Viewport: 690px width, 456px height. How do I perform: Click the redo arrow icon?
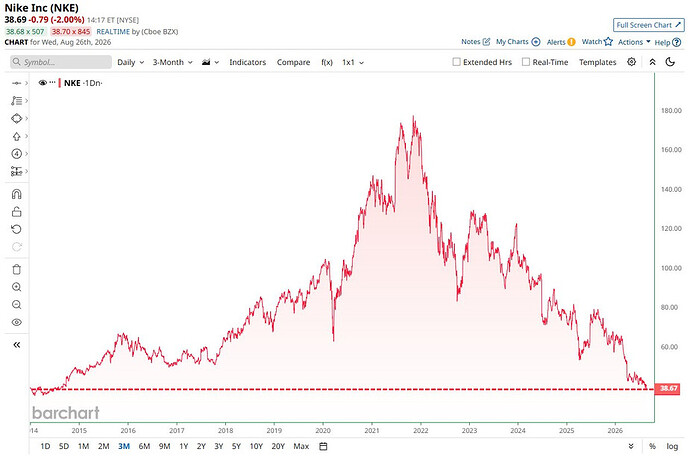(x=16, y=247)
